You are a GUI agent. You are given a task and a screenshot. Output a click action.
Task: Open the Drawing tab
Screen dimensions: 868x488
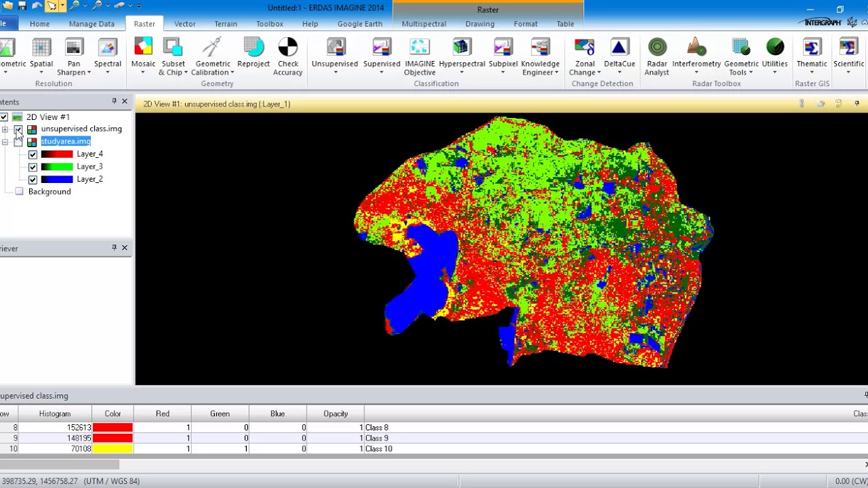479,24
